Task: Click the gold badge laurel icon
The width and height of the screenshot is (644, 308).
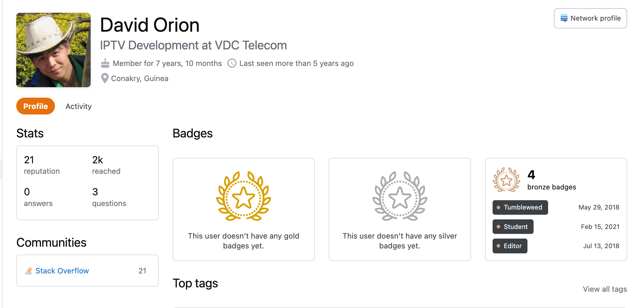Action: pos(244,196)
